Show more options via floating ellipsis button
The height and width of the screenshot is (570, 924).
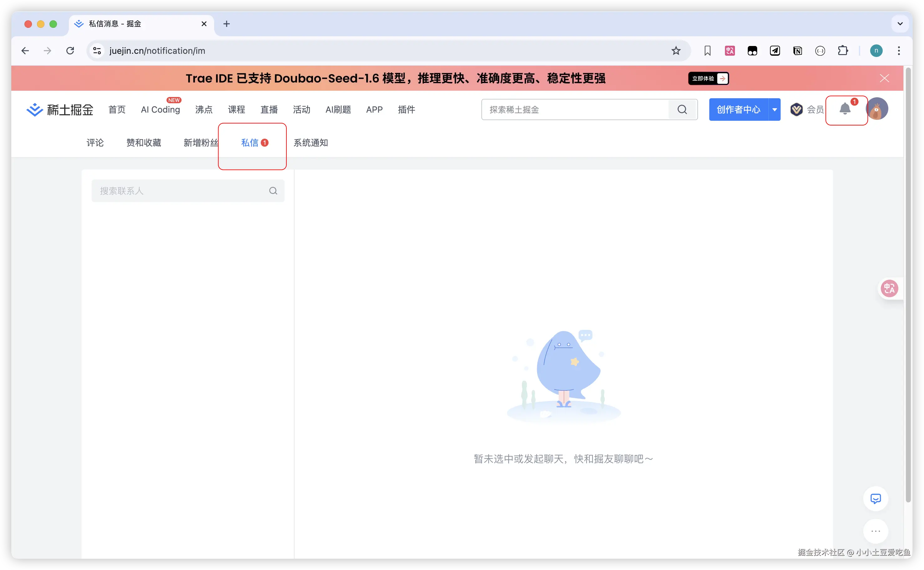point(875,532)
